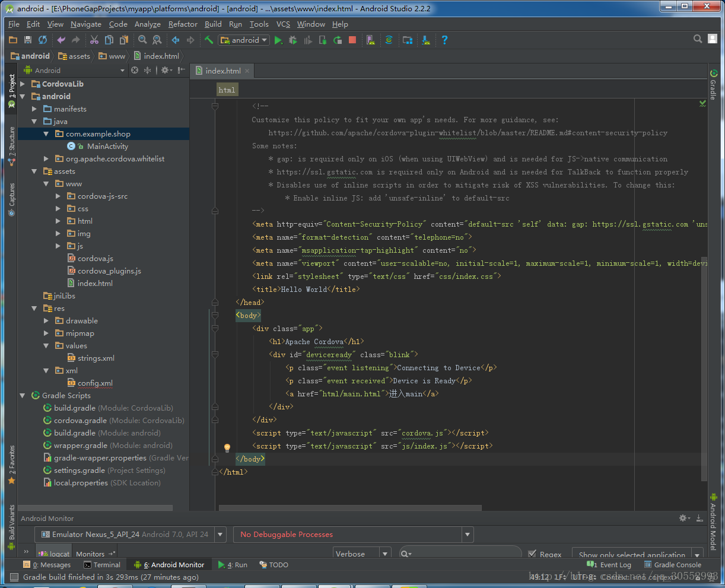This screenshot has height=588, width=725.
Task: Toggle the Regex checkbox
Action: (532, 554)
